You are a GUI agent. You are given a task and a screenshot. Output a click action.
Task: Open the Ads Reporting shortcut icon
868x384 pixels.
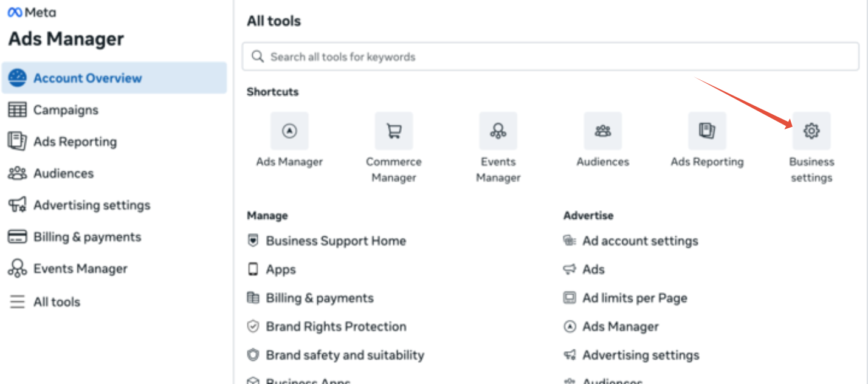(x=707, y=131)
